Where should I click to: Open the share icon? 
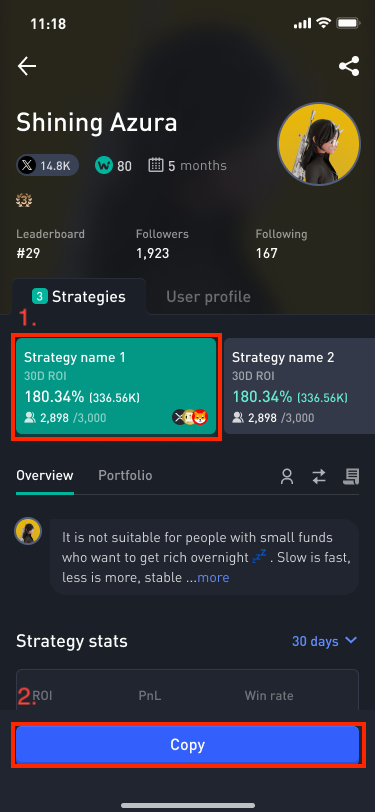point(349,66)
